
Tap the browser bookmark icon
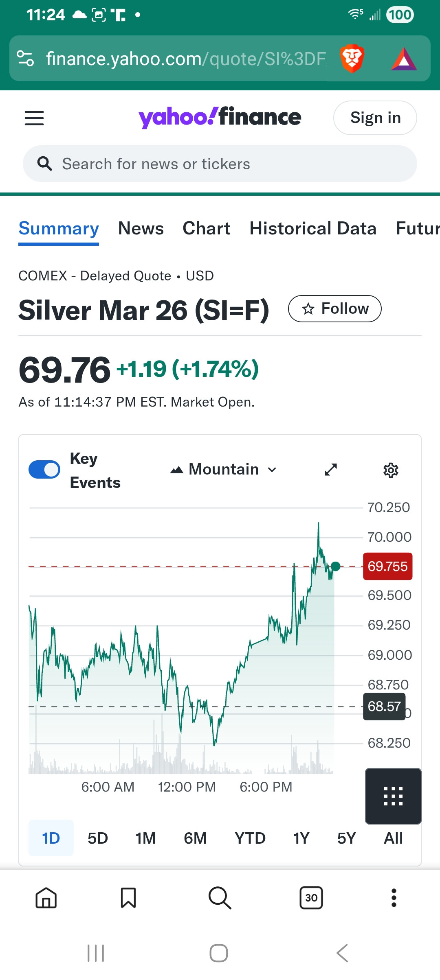[x=128, y=898]
